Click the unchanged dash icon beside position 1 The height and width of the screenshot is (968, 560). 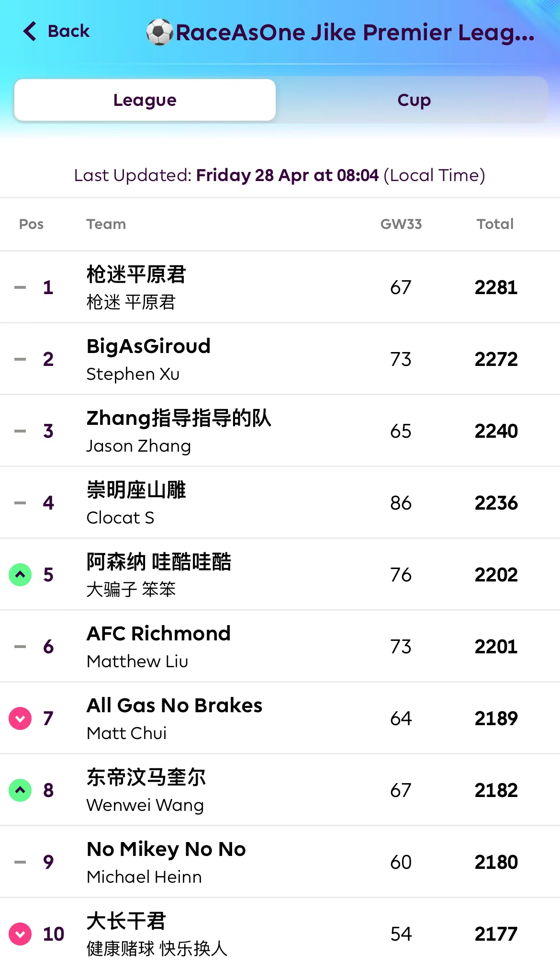(x=20, y=287)
